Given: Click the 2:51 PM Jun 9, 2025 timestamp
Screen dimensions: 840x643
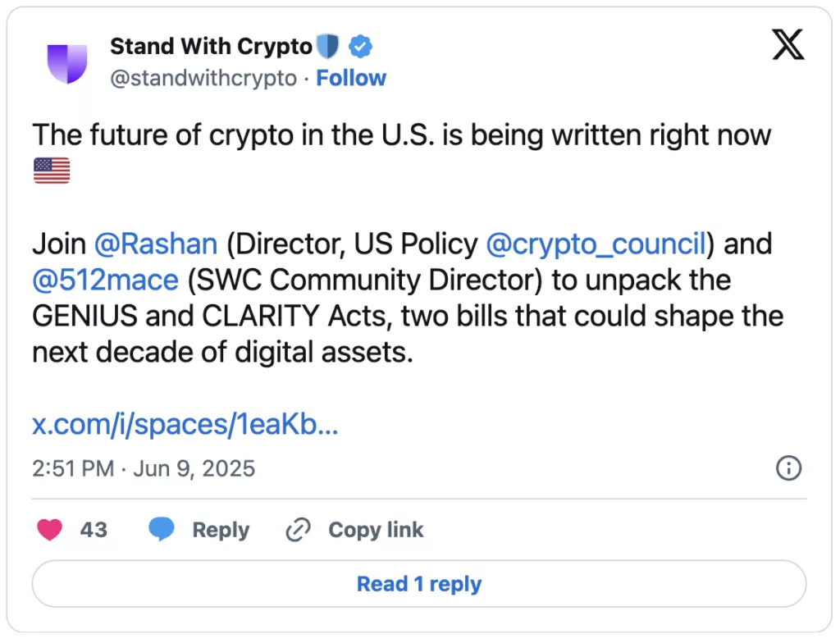Looking at the screenshot, I should point(144,468).
